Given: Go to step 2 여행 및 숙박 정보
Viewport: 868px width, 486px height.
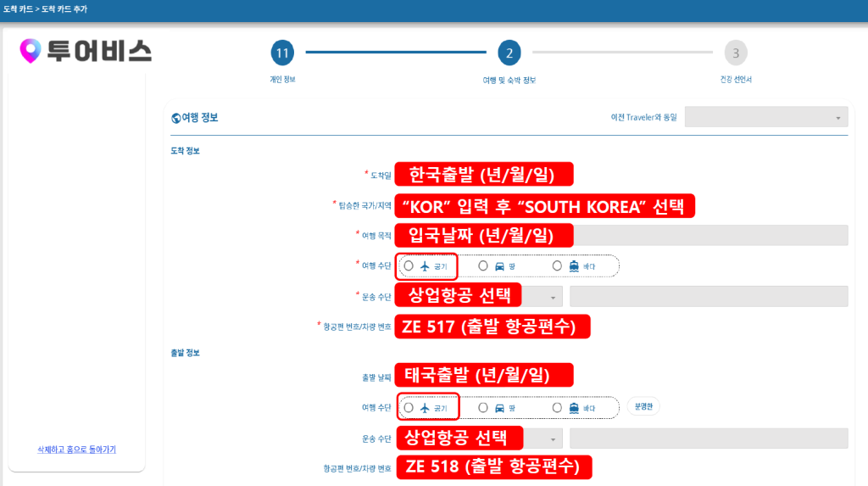Looking at the screenshot, I should [x=509, y=53].
